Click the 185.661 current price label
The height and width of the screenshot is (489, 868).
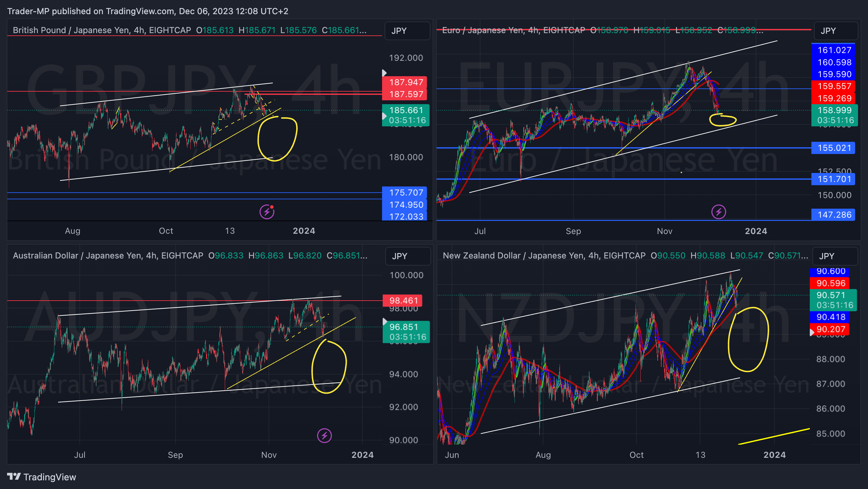click(x=406, y=115)
